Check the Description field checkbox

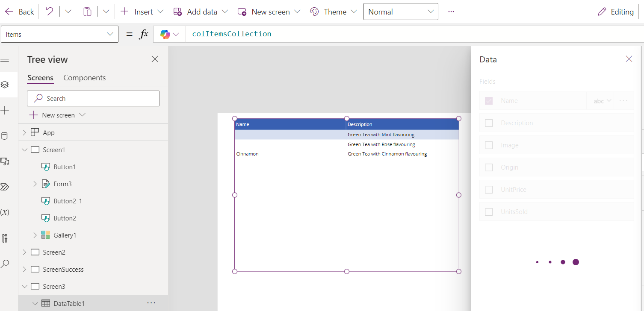489,123
